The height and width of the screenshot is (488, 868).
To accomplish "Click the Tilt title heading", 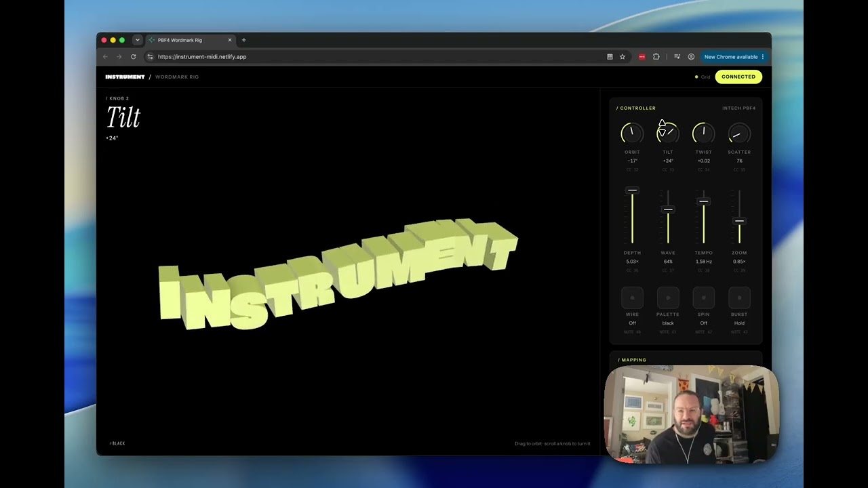I will pos(123,117).
